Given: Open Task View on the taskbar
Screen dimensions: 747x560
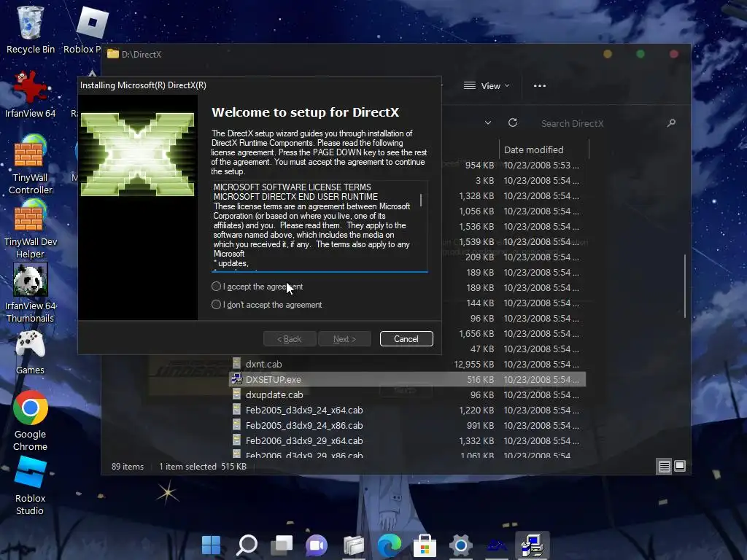Looking at the screenshot, I should (282, 545).
